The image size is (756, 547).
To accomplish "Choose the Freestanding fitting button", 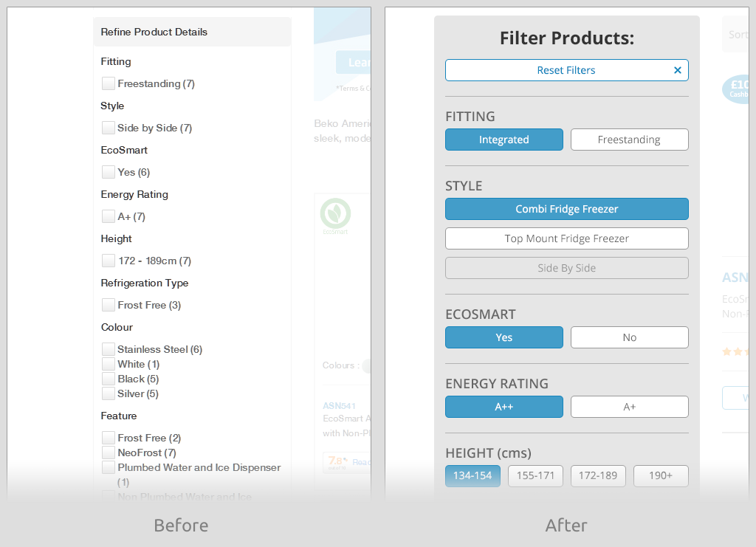I will click(x=629, y=140).
